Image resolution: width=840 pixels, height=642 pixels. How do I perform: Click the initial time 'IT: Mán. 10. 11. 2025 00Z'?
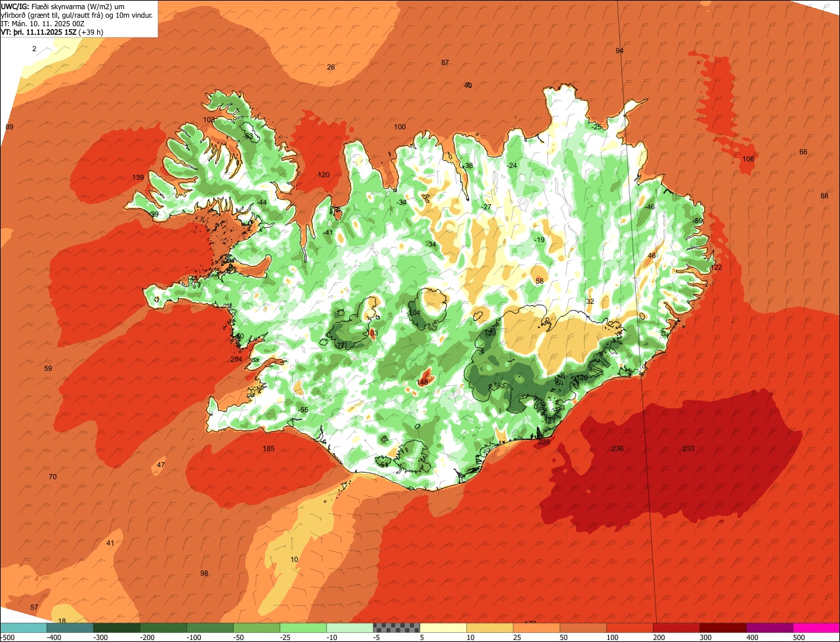43,23
